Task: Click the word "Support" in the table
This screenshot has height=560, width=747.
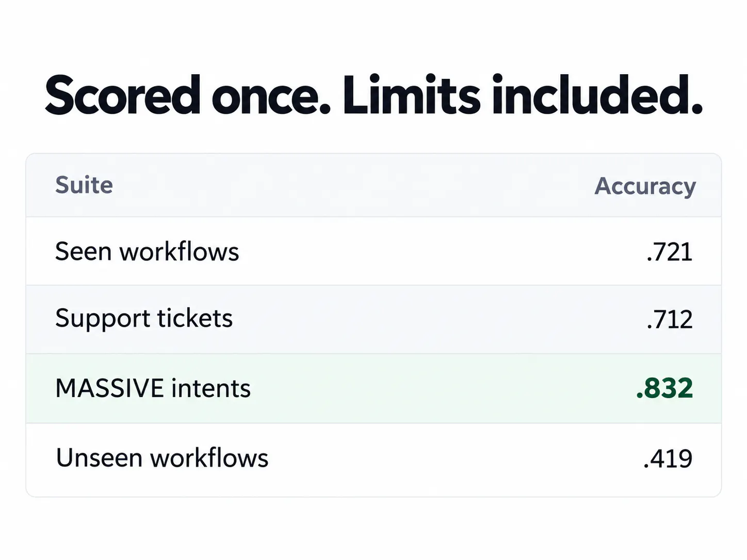Action: tap(102, 319)
